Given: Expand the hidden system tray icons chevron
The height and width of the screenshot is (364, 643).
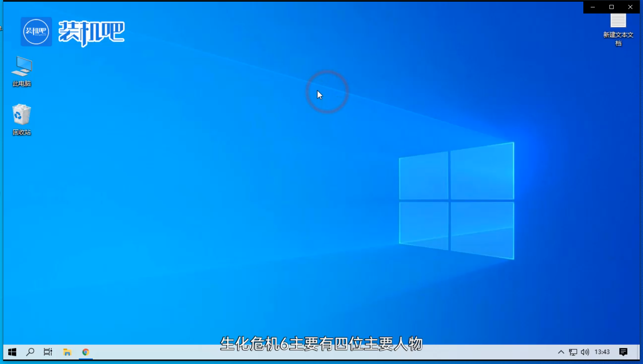Looking at the screenshot, I should tap(561, 352).
